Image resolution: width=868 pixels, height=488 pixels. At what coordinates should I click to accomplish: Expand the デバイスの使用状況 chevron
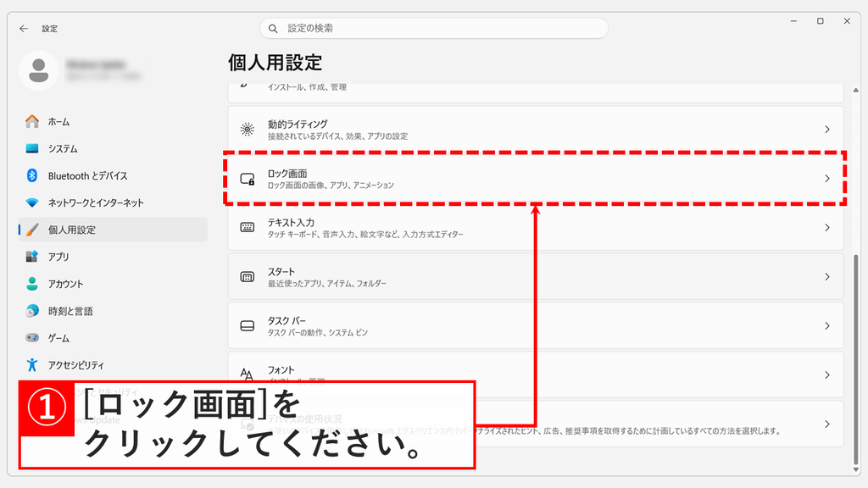[x=827, y=424]
